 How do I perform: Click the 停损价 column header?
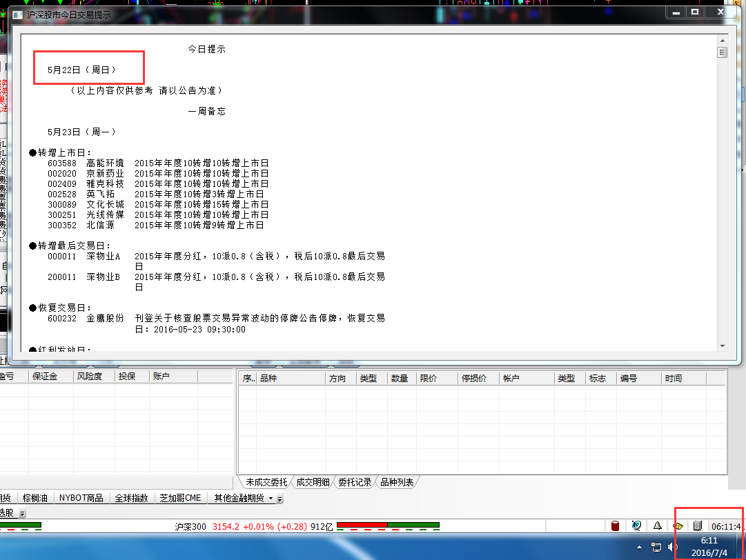point(474,379)
